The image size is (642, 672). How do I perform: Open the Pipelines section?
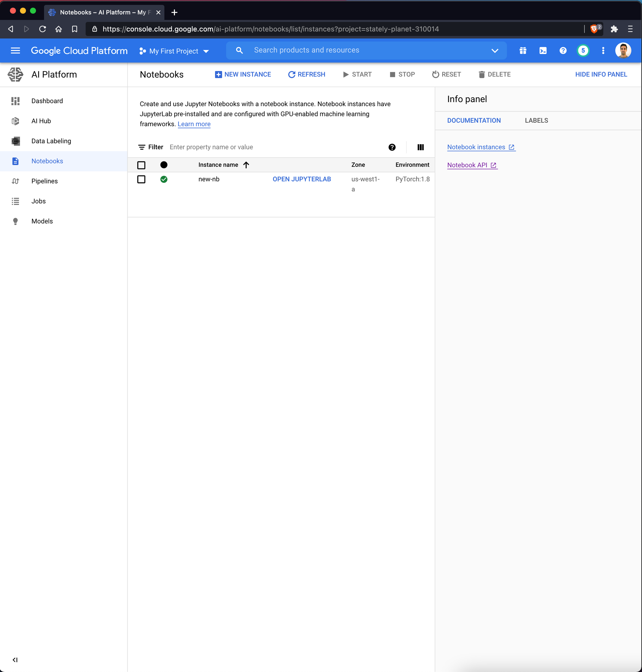point(44,181)
